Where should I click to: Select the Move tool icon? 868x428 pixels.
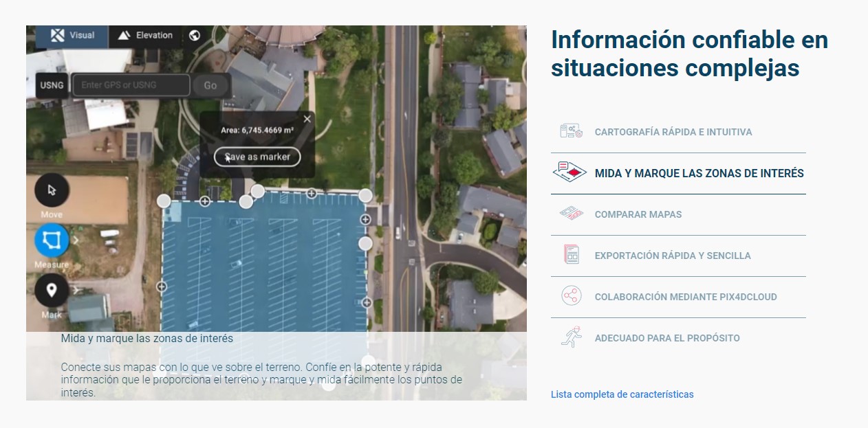click(x=52, y=190)
